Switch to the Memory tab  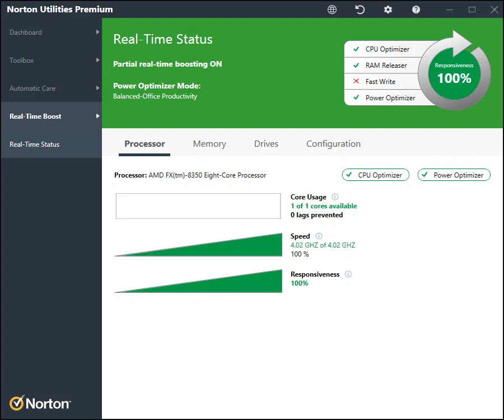pos(209,144)
